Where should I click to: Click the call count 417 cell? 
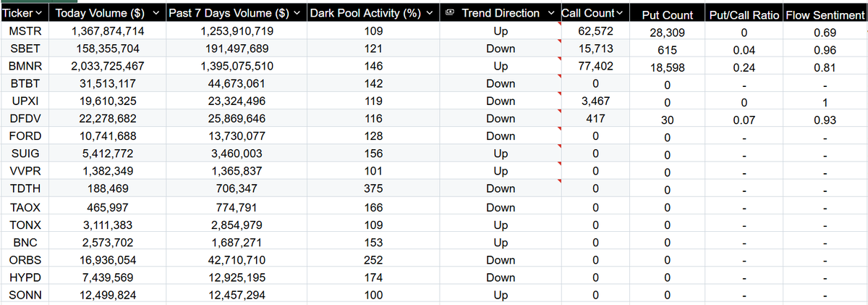(595, 118)
